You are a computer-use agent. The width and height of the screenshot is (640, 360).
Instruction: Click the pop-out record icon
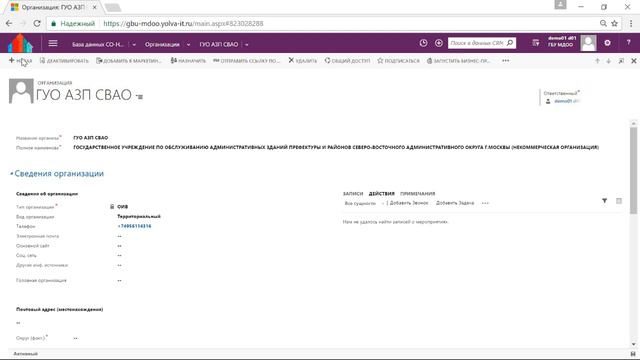pos(621,61)
